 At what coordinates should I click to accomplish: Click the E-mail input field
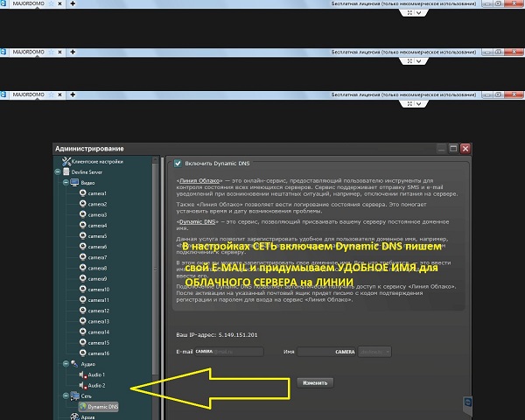coord(228,352)
